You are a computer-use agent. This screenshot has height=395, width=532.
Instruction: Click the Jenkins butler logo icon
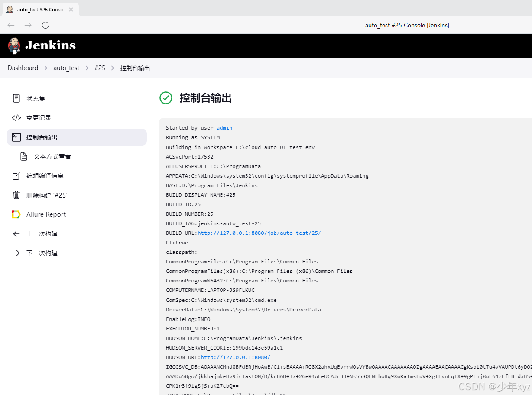[14, 45]
